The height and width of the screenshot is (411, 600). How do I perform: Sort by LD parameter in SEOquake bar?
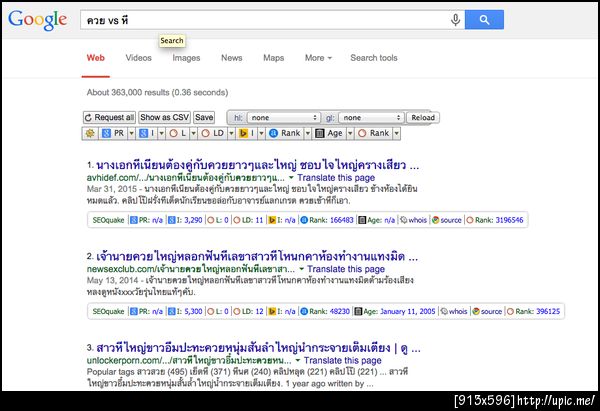tap(213, 133)
